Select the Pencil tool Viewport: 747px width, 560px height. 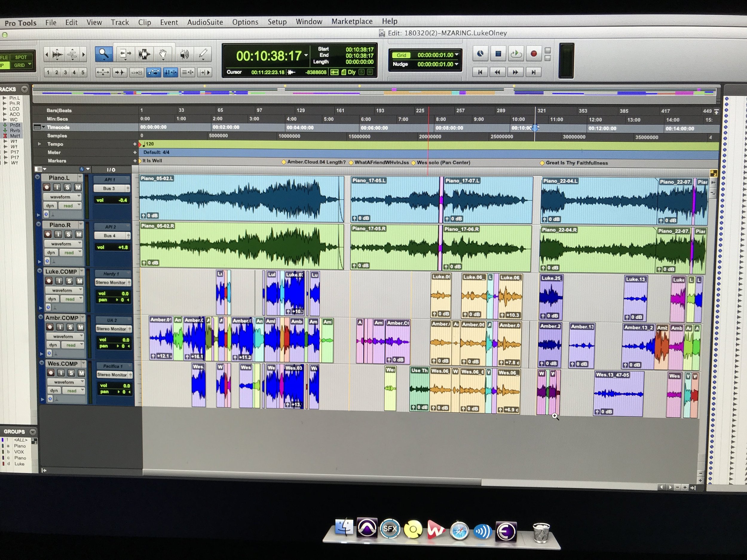[x=203, y=54]
